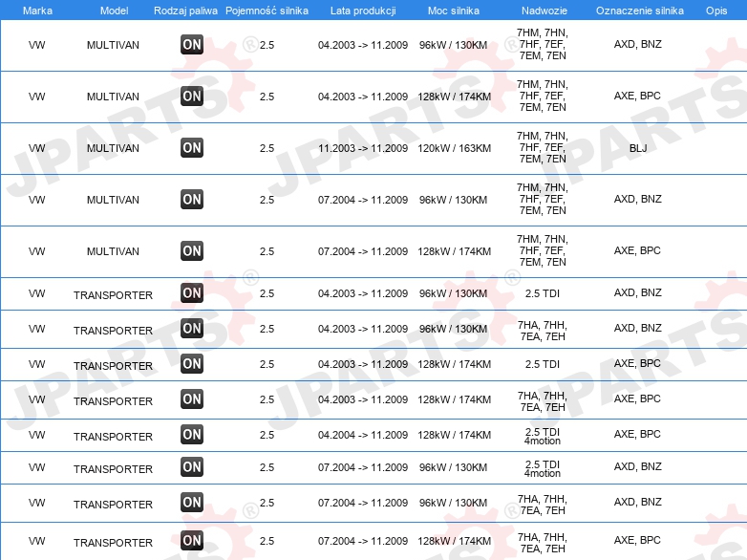
Task: Click 7HA, 7HH body codes in the last row
Action: click(x=543, y=543)
